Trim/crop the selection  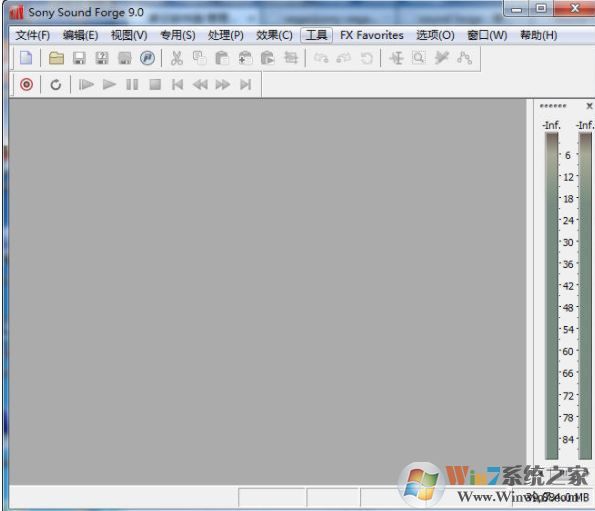291,58
